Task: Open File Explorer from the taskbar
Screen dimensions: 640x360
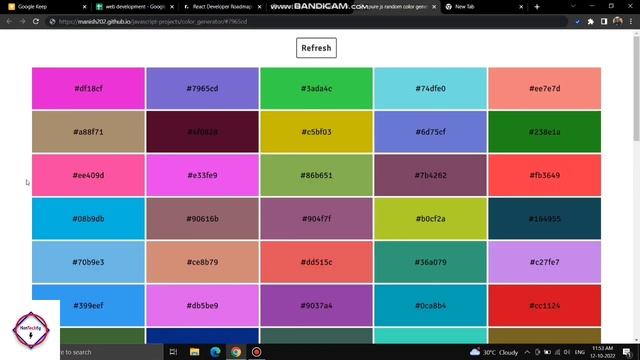Action: click(x=194, y=352)
